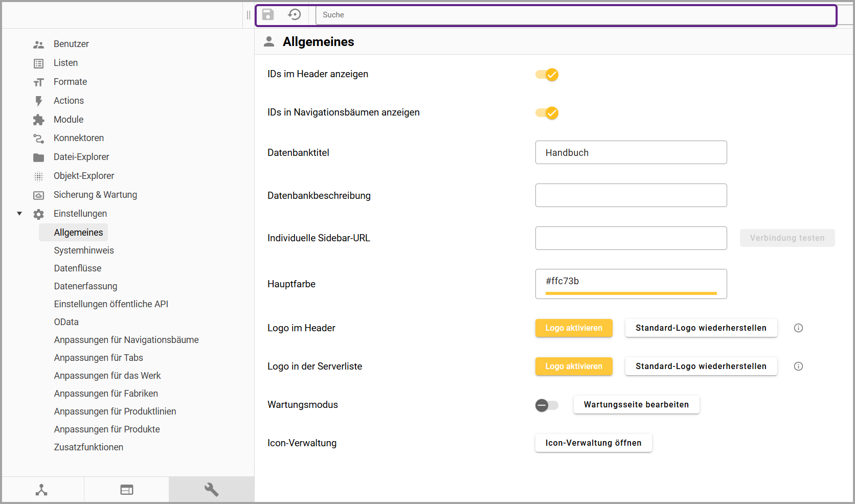The image size is (855, 504).
Task: Collapse the Einstellungen tree node arrow
Action: click(19, 214)
